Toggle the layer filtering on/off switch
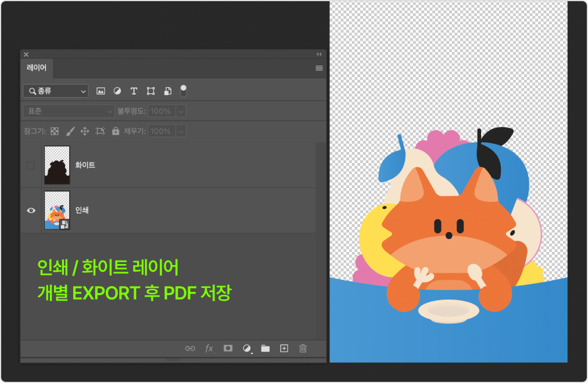 (x=184, y=91)
